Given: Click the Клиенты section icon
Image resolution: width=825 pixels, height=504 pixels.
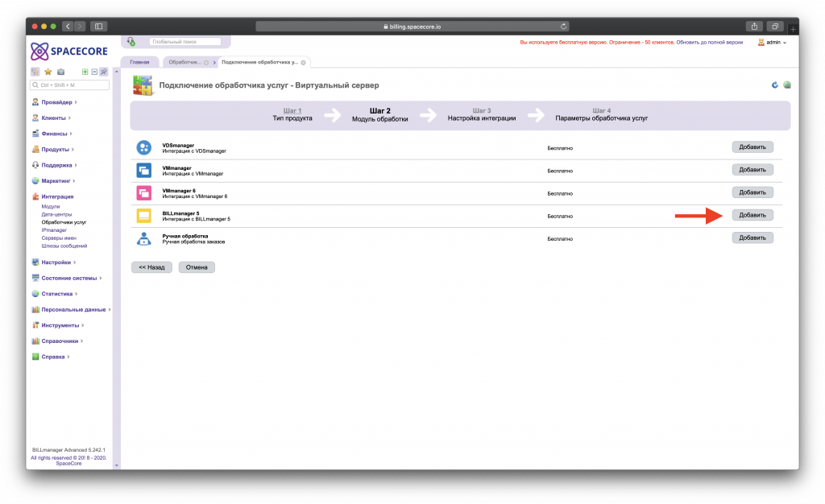Looking at the screenshot, I should coord(35,118).
